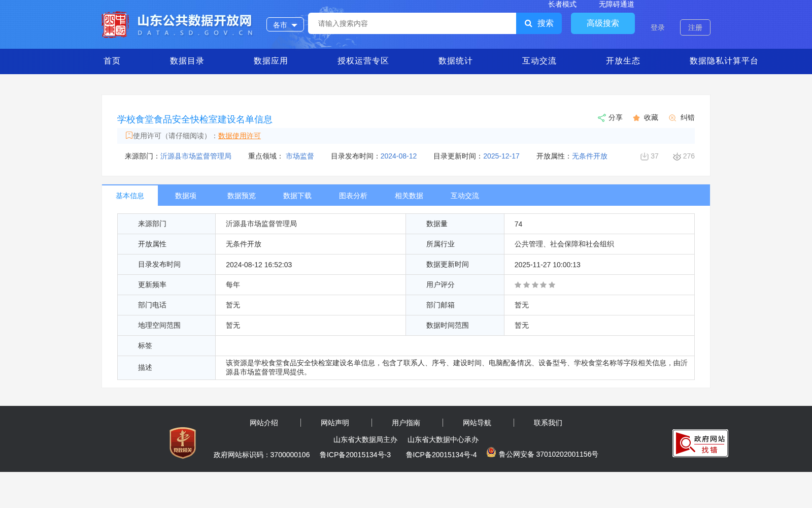The height and width of the screenshot is (508, 812).
Task: Enable 长者模式 elder mode
Action: tap(562, 4)
